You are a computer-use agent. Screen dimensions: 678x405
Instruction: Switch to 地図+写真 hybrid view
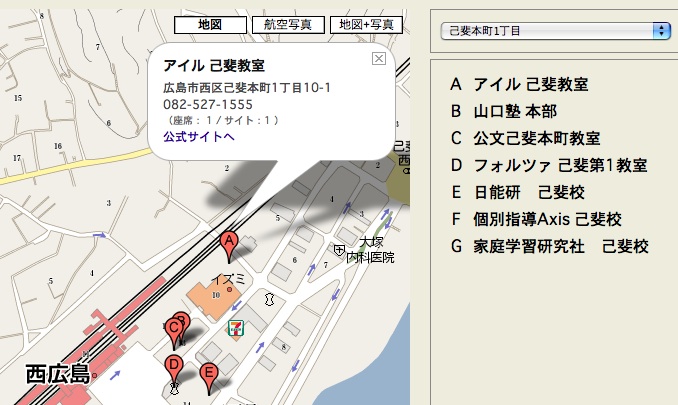(x=366, y=24)
